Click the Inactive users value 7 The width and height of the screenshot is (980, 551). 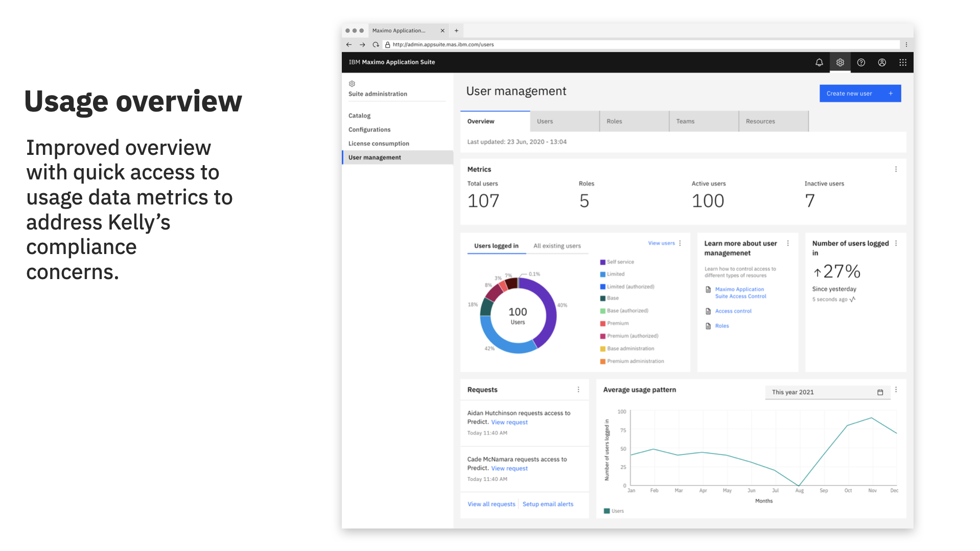pyautogui.click(x=810, y=201)
